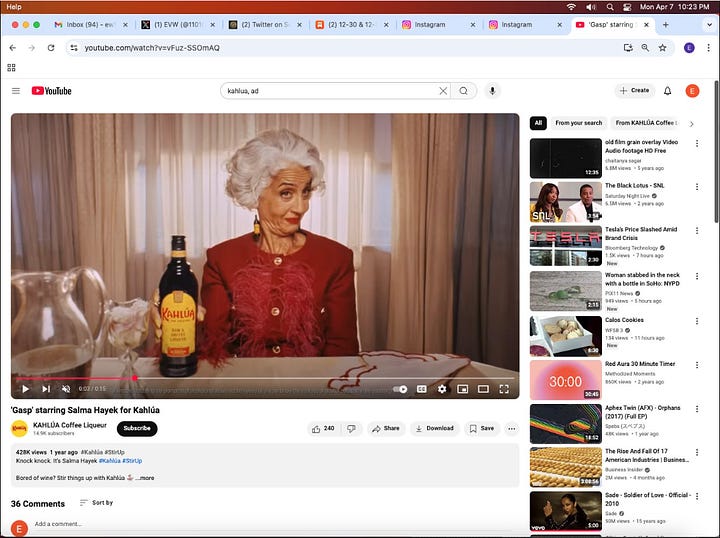Clear the search box text

click(x=443, y=91)
